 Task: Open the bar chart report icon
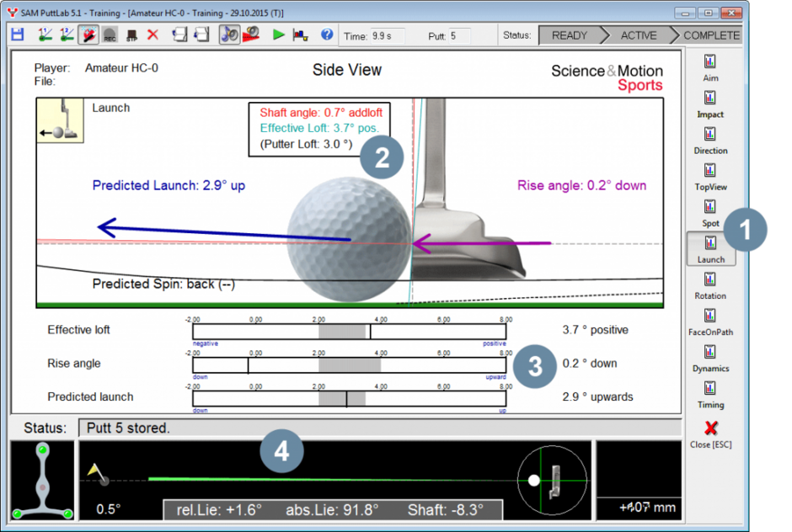coord(301,35)
